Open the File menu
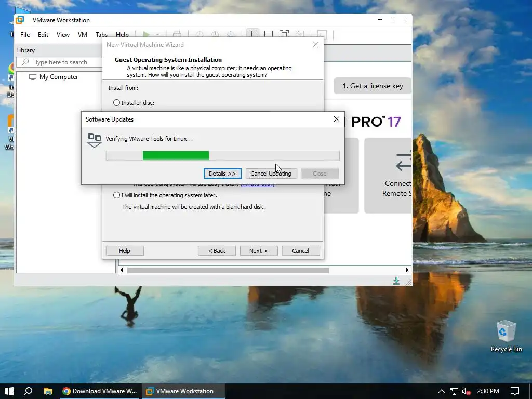 click(x=25, y=35)
